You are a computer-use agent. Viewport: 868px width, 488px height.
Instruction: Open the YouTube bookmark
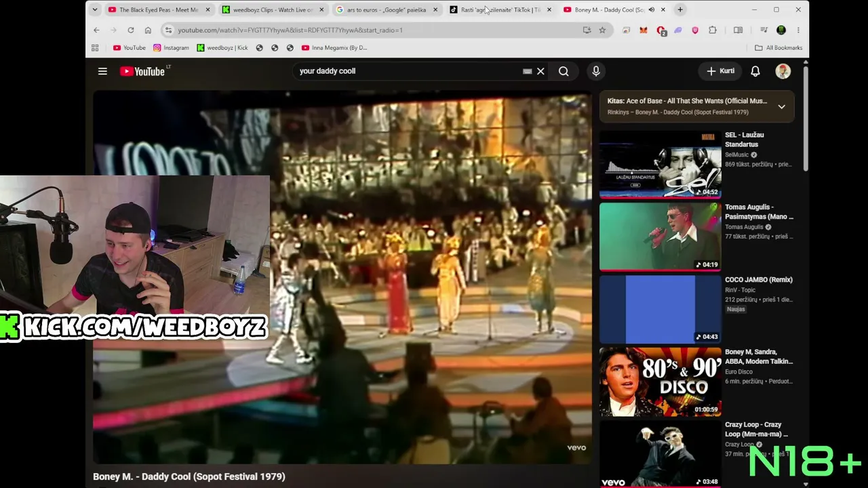tap(130, 48)
